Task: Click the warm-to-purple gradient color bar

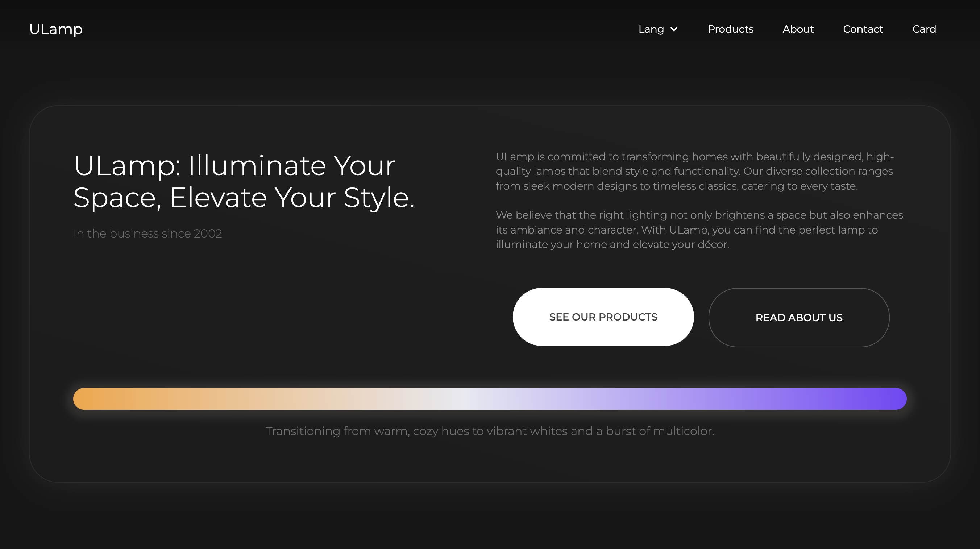Action: (490, 399)
